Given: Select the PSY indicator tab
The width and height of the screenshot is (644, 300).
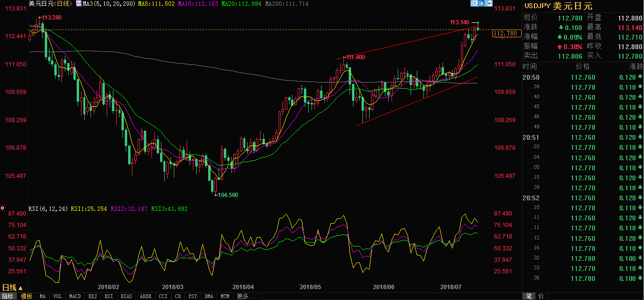Looking at the screenshot, I should (x=193, y=296).
